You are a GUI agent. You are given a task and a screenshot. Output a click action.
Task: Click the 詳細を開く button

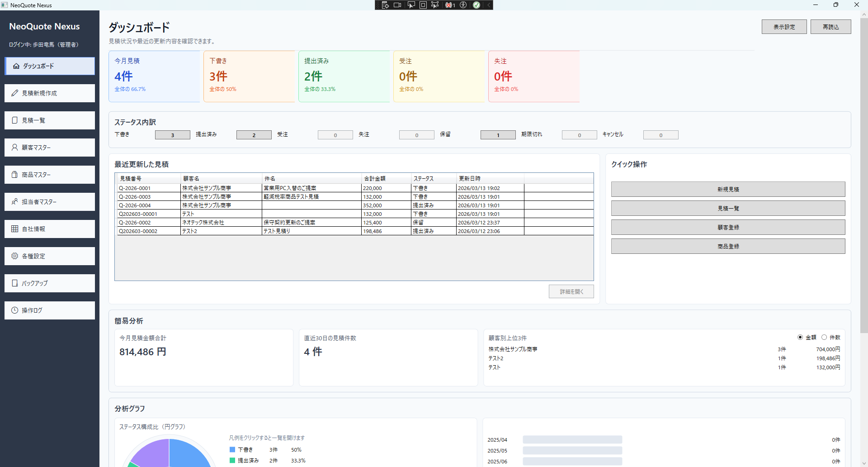(571, 291)
